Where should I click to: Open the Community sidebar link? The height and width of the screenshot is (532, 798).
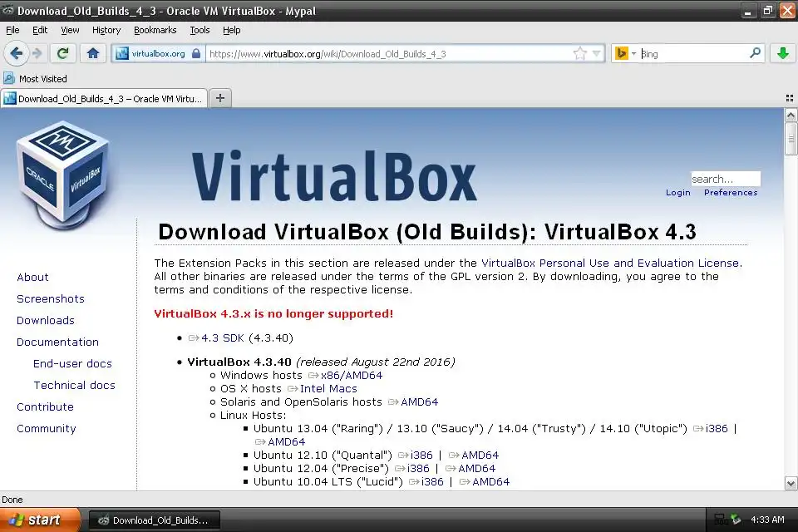tap(46, 429)
